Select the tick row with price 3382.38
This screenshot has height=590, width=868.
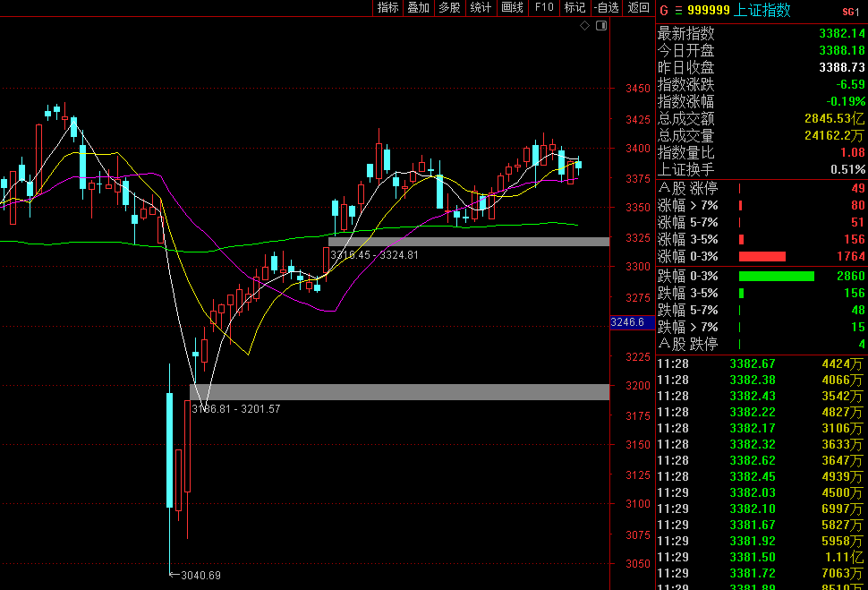tap(762, 380)
